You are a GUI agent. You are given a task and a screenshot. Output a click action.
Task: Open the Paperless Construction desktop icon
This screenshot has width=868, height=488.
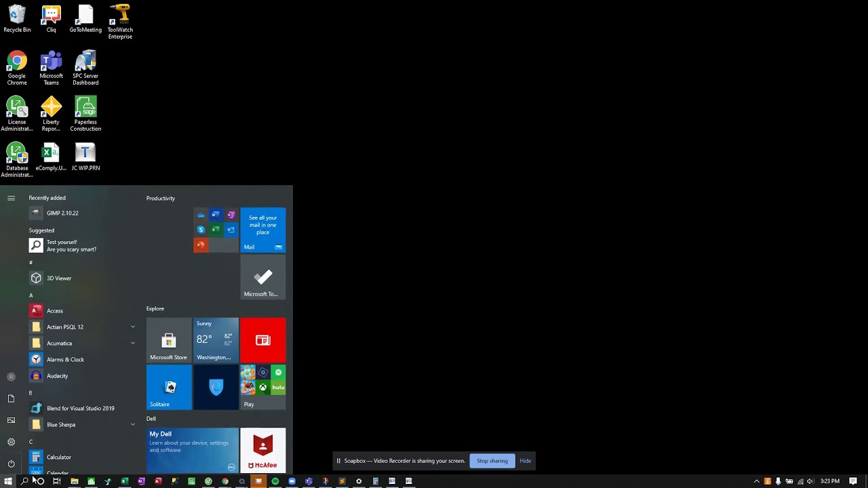click(85, 114)
